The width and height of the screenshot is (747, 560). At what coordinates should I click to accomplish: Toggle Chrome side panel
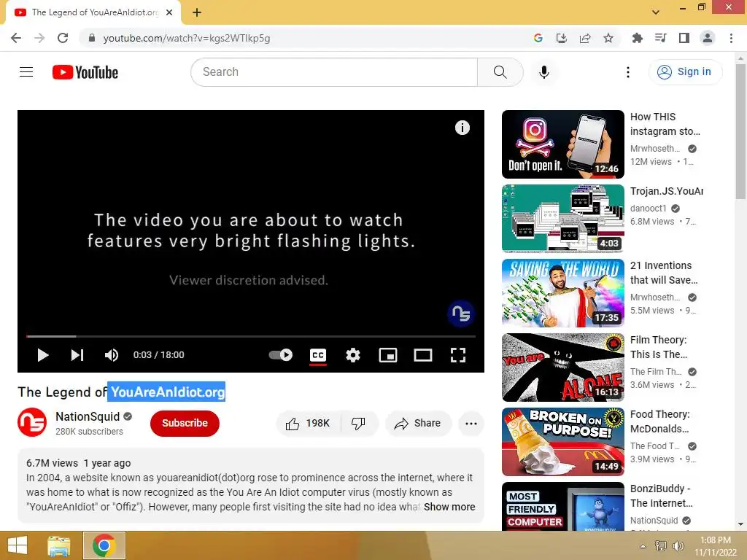[x=684, y=38]
